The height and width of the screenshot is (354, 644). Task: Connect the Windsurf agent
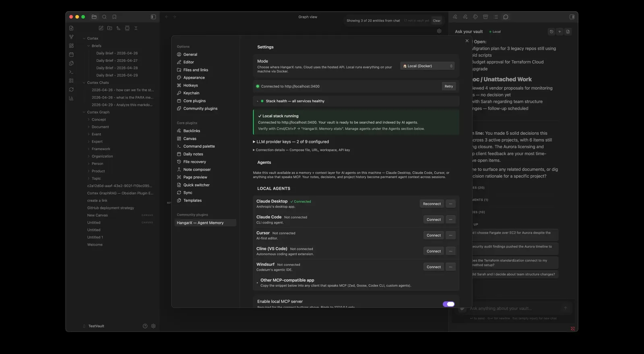pos(433,267)
